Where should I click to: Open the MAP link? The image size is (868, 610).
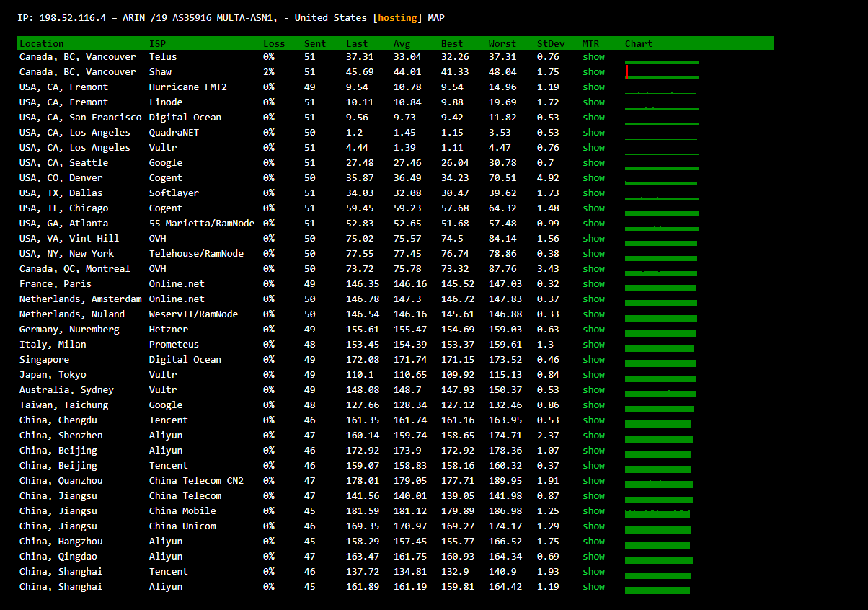pos(436,17)
